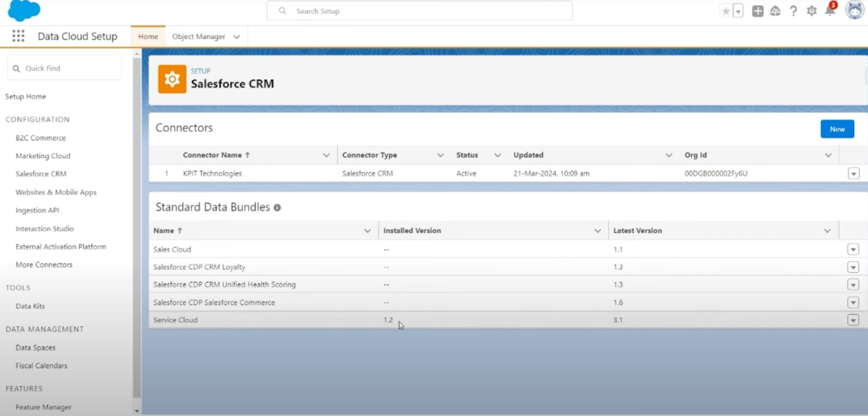Click the search icon in Search Setup
The width and height of the screenshot is (868, 416).
click(x=283, y=11)
